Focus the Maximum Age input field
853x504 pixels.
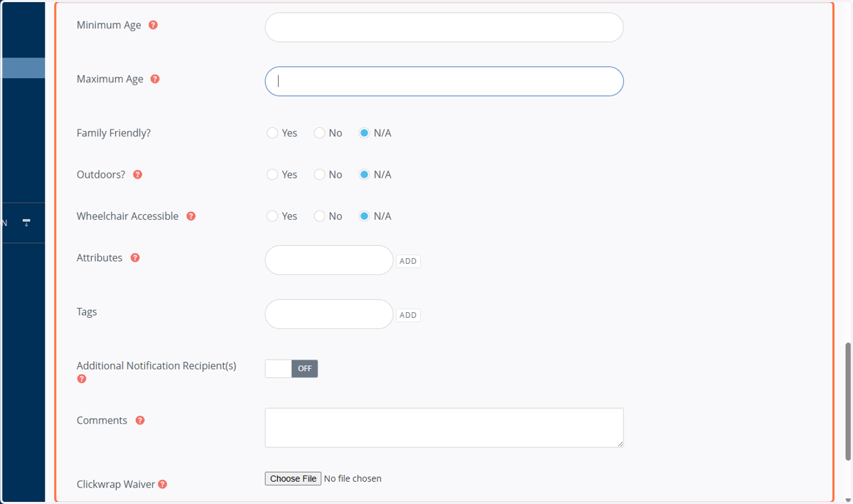[444, 81]
